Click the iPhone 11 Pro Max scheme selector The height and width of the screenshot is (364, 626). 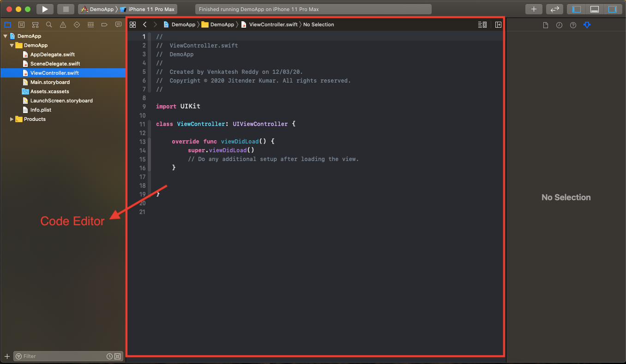[147, 8]
